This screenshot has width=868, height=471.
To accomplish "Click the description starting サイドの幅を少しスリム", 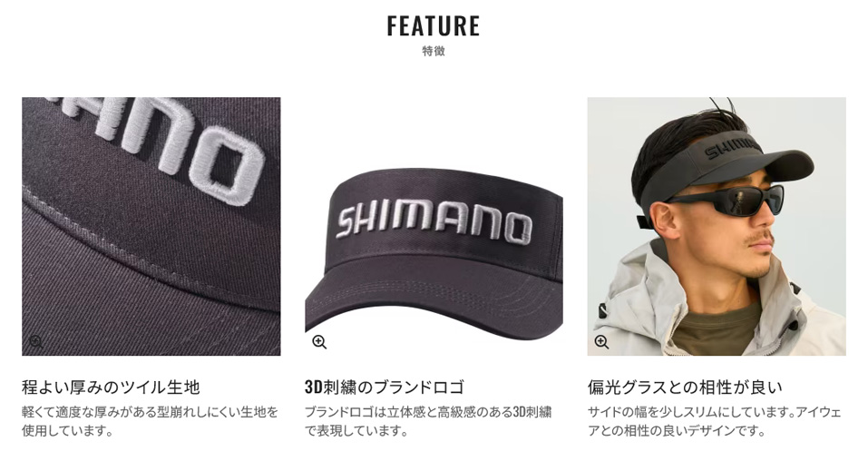I will click(714, 421).
